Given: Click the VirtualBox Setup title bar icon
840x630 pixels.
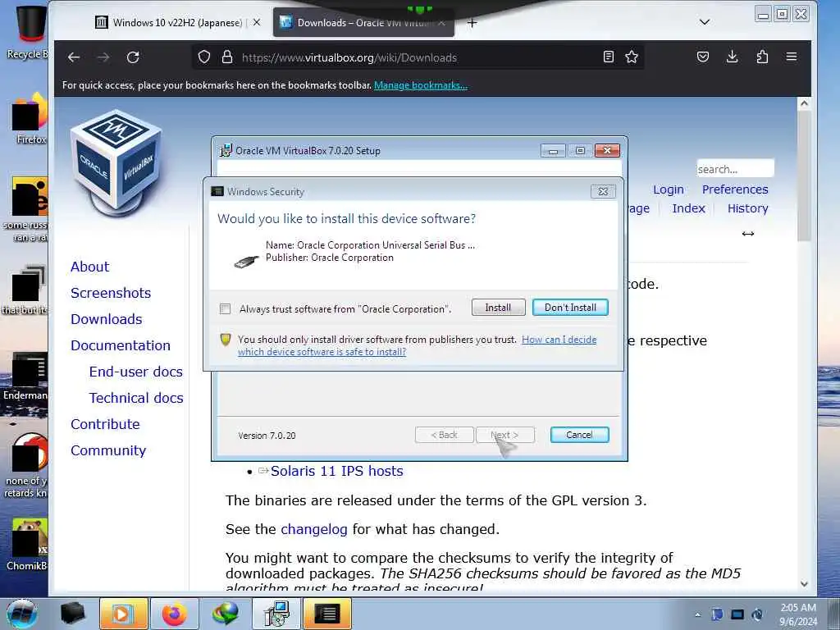Looking at the screenshot, I should click(x=226, y=151).
